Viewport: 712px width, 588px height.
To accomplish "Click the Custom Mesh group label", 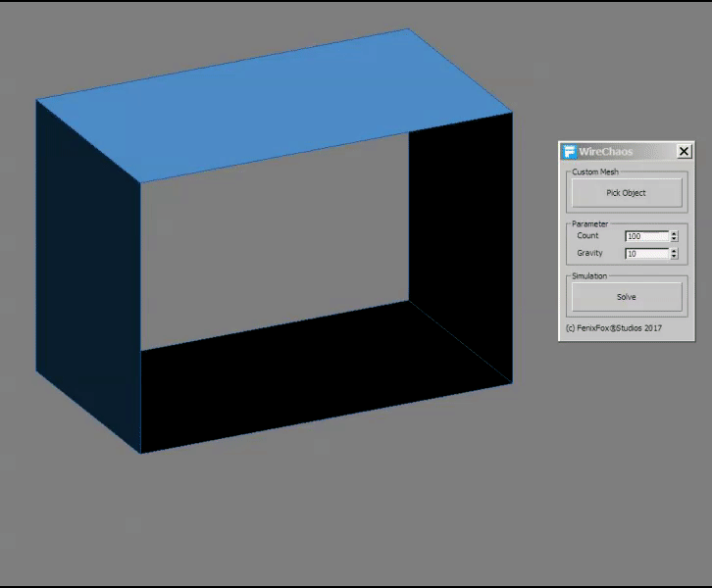I will coord(595,171).
